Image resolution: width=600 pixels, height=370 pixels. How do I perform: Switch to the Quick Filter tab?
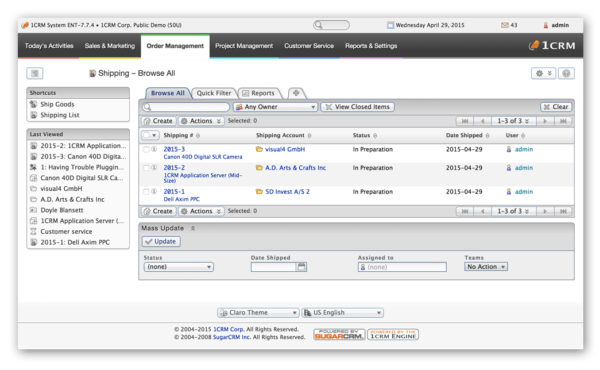[x=214, y=93]
